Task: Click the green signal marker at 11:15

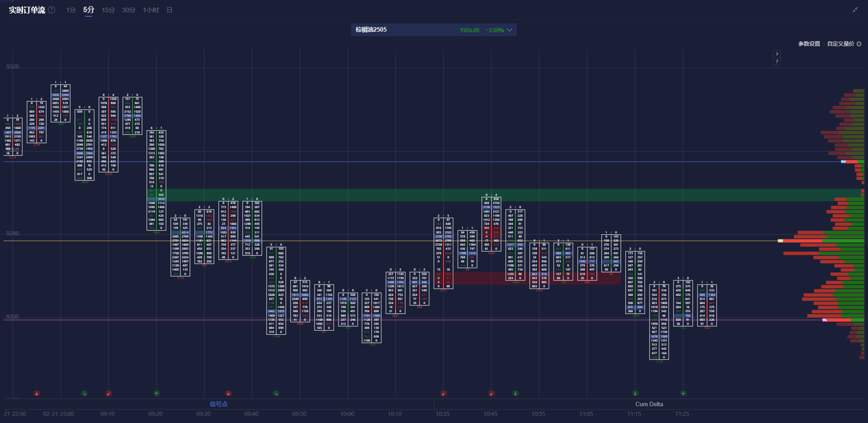Action: click(635, 394)
